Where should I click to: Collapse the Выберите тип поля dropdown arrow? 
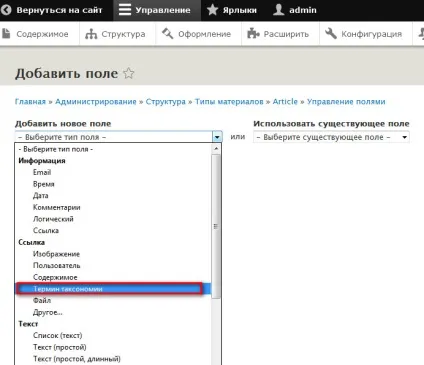[217, 137]
